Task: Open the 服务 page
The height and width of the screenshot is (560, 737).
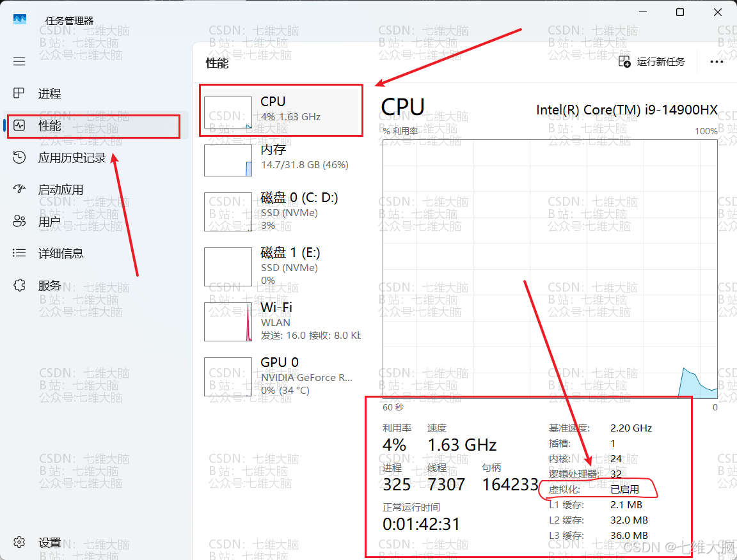Action: pos(96,285)
